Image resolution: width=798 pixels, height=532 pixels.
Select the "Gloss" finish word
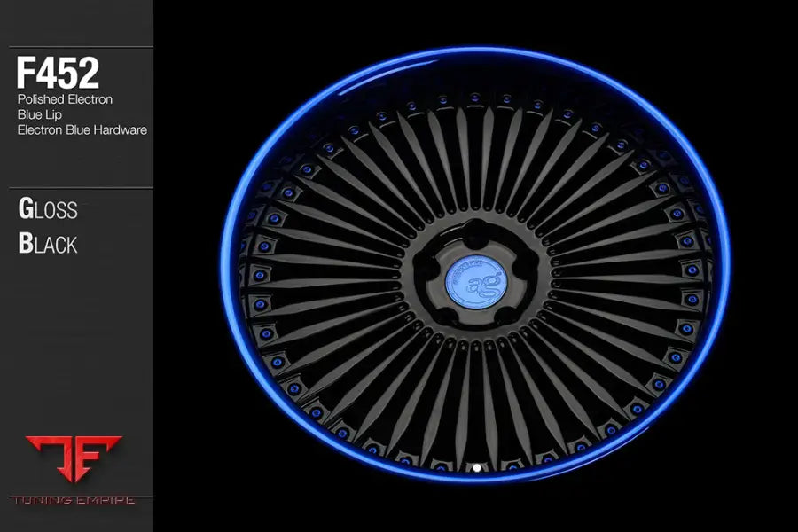click(x=48, y=210)
